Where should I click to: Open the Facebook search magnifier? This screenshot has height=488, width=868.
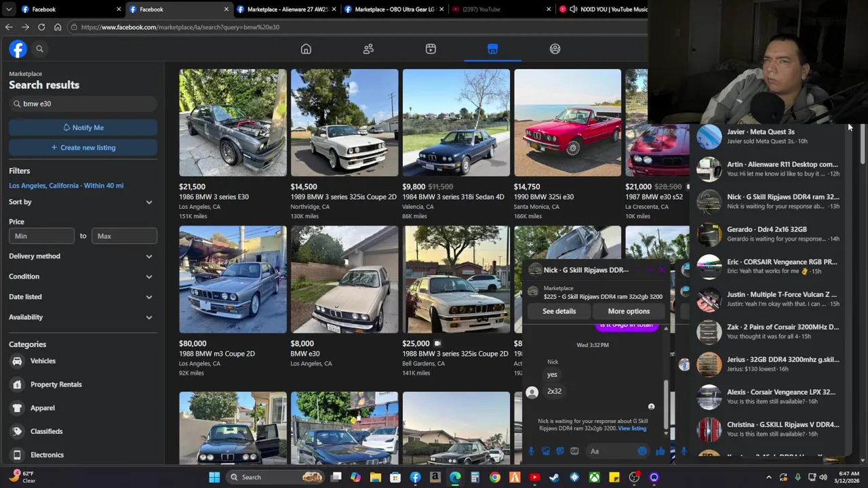pos(39,49)
